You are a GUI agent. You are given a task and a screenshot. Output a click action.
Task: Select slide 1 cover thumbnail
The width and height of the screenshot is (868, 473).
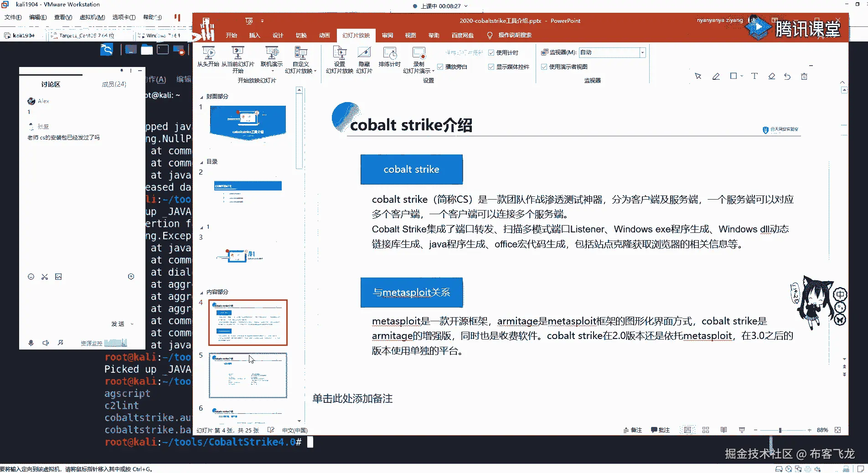[x=248, y=122]
